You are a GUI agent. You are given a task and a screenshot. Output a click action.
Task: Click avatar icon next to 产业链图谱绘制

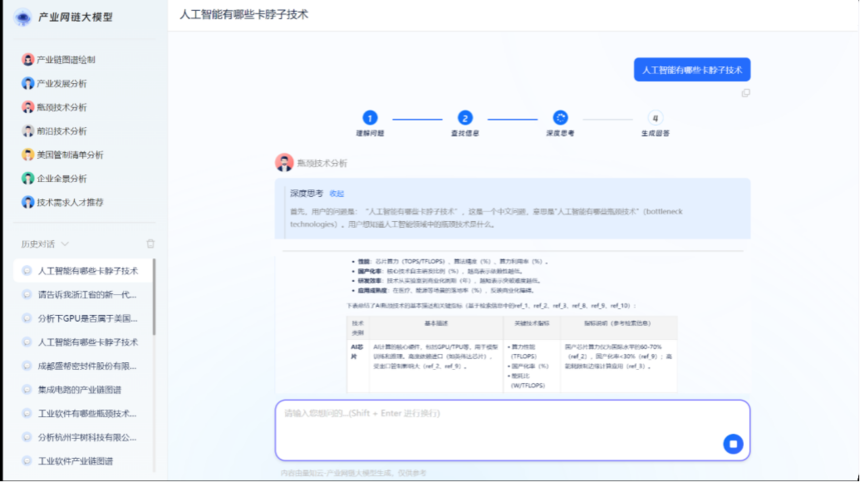[x=28, y=60]
